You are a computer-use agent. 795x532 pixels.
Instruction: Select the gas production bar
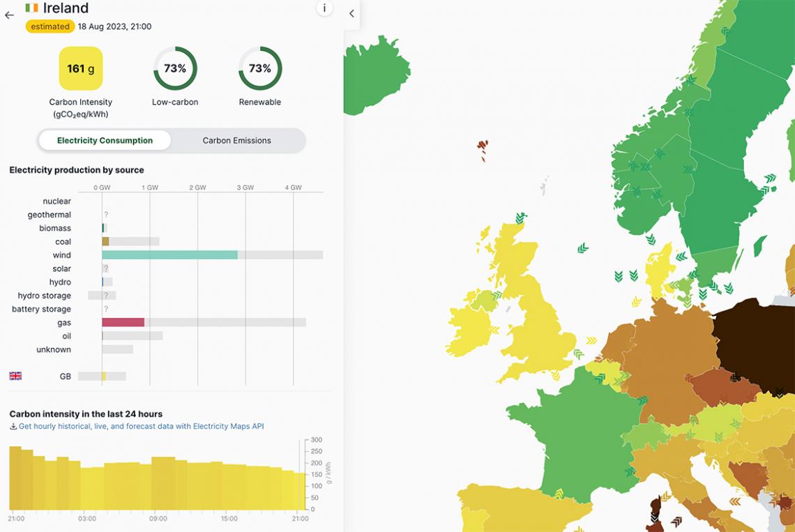point(123,323)
